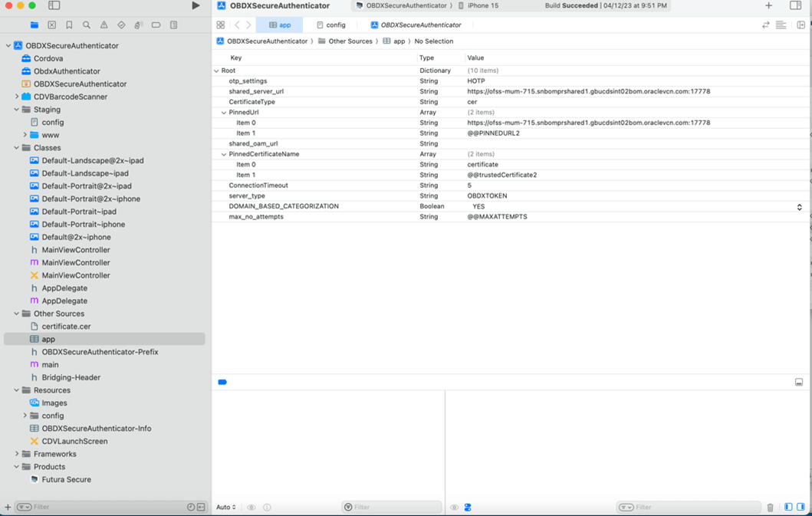Screen dimensions: 812x516
Task: Select the otp_settings key row
Action: pos(248,81)
